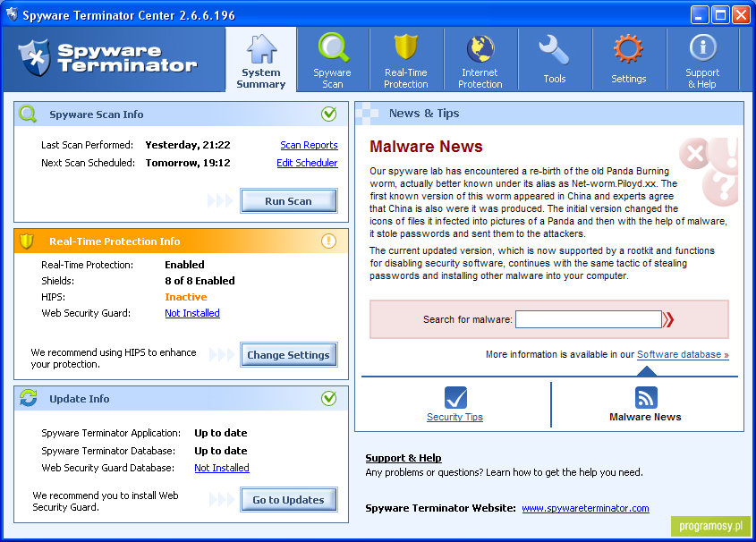This screenshot has width=756, height=542.
Task: Open the System Summary tab
Action: [261, 60]
